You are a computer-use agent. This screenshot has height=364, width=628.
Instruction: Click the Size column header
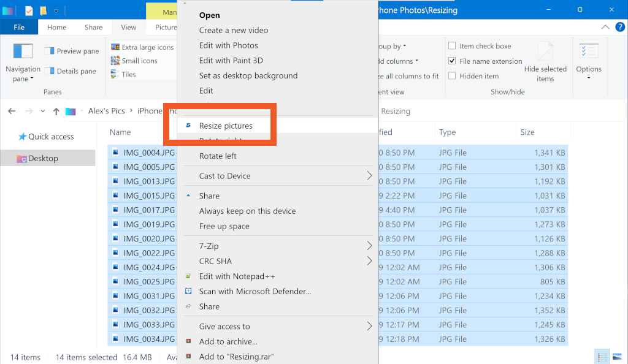click(527, 132)
